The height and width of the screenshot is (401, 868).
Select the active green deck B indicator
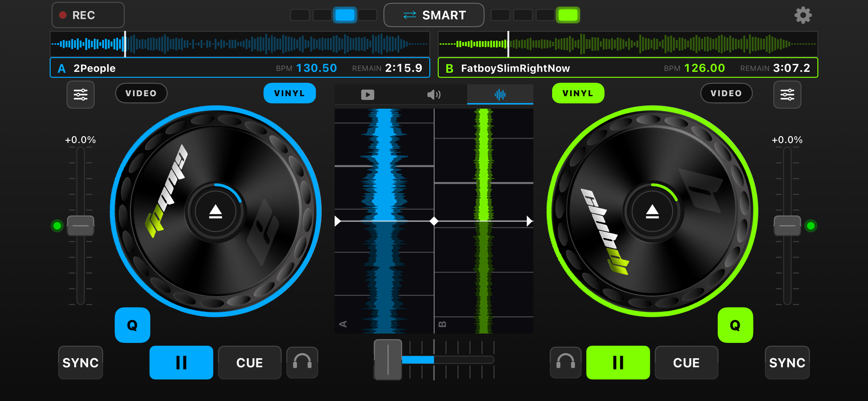pos(568,15)
